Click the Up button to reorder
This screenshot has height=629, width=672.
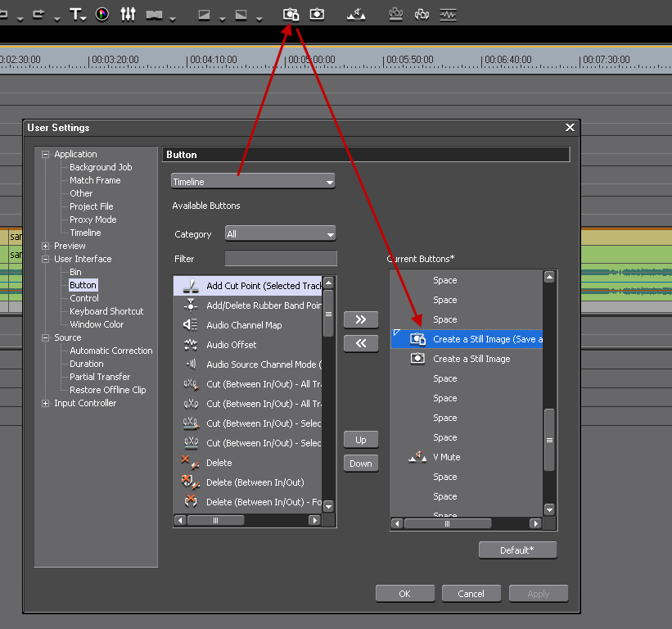361,440
